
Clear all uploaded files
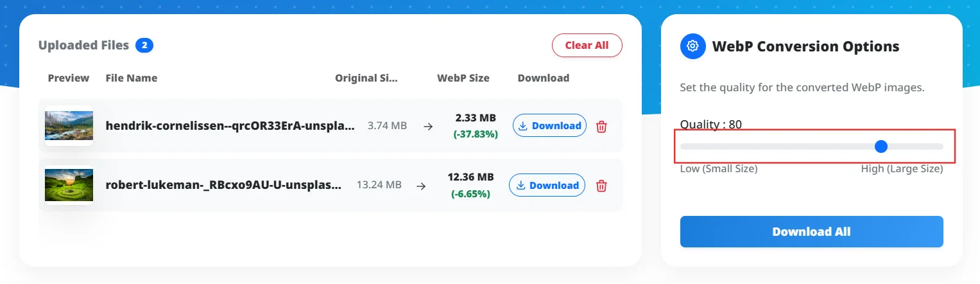(x=587, y=46)
